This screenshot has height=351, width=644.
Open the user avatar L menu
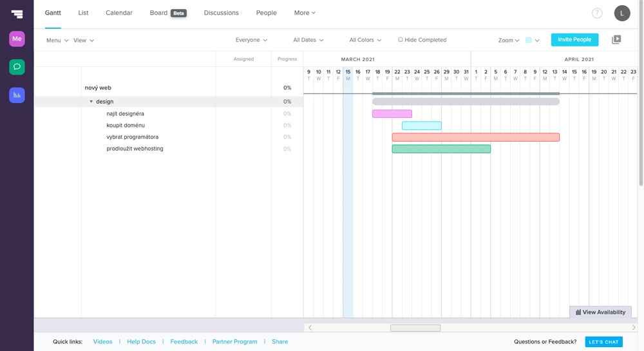click(x=622, y=13)
